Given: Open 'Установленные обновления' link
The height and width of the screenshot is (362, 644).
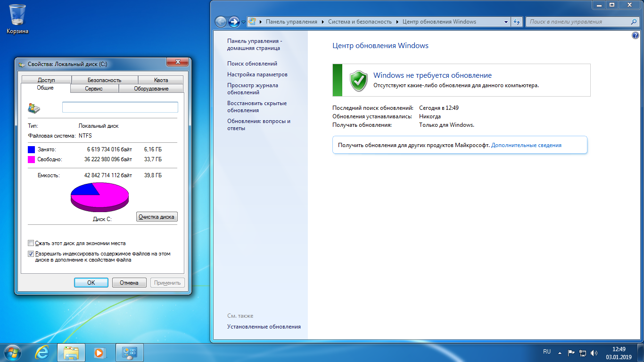Looking at the screenshot, I should click(x=264, y=327).
